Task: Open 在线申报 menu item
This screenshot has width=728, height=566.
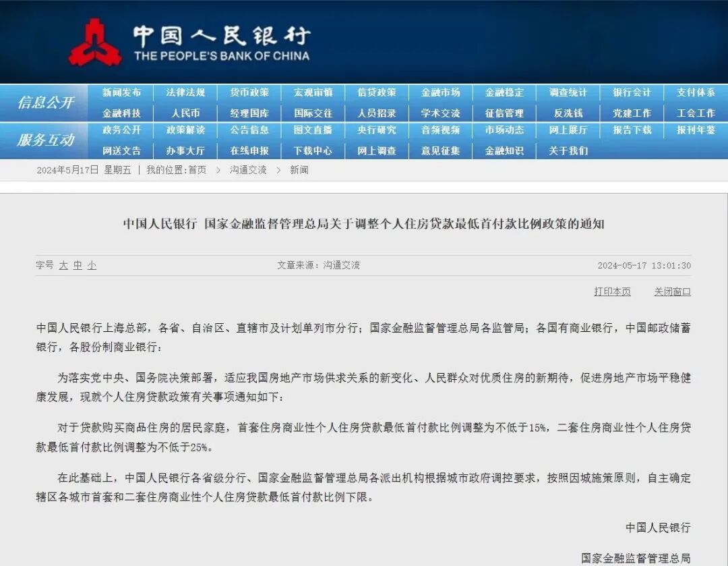Action: pyautogui.click(x=249, y=150)
